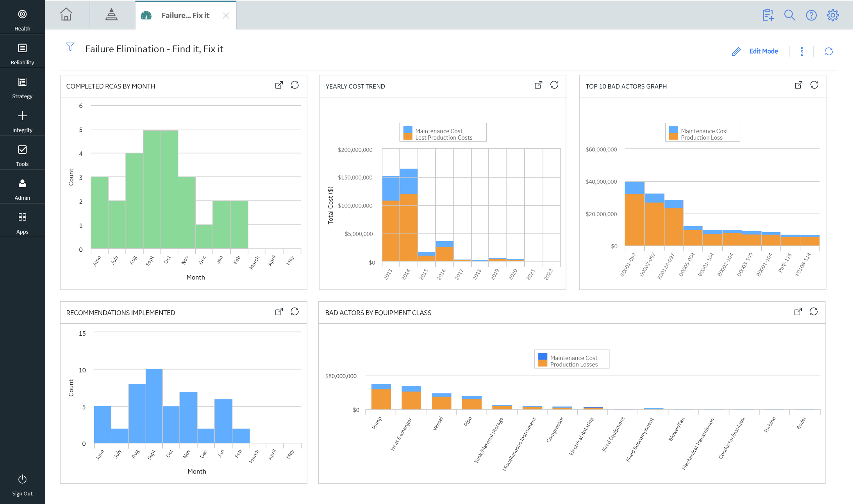Select the Failure... Fix it tab
The width and height of the screenshot is (853, 504).
coord(185,15)
